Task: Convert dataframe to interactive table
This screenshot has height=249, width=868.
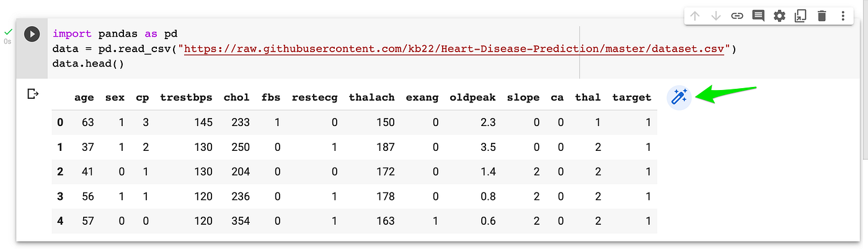Action: [x=680, y=97]
